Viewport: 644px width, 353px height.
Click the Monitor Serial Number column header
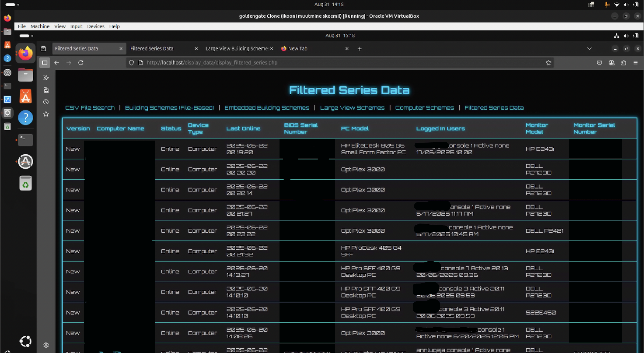(x=594, y=128)
